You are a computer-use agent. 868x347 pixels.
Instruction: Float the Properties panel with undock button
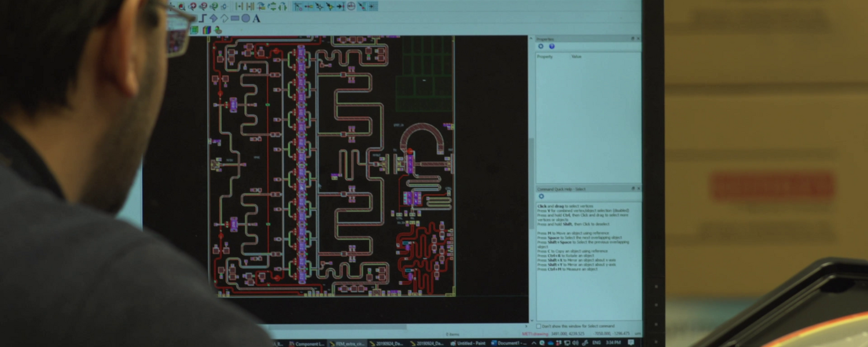(632, 39)
